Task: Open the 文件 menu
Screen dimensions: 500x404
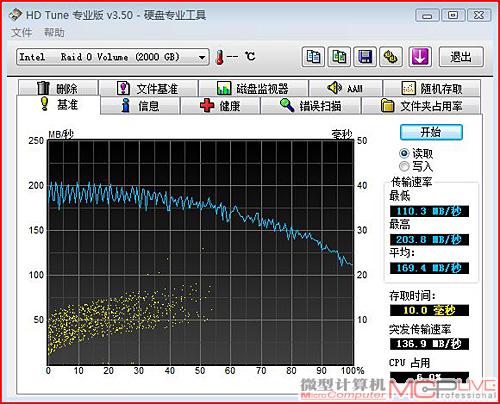Action: click(x=22, y=33)
